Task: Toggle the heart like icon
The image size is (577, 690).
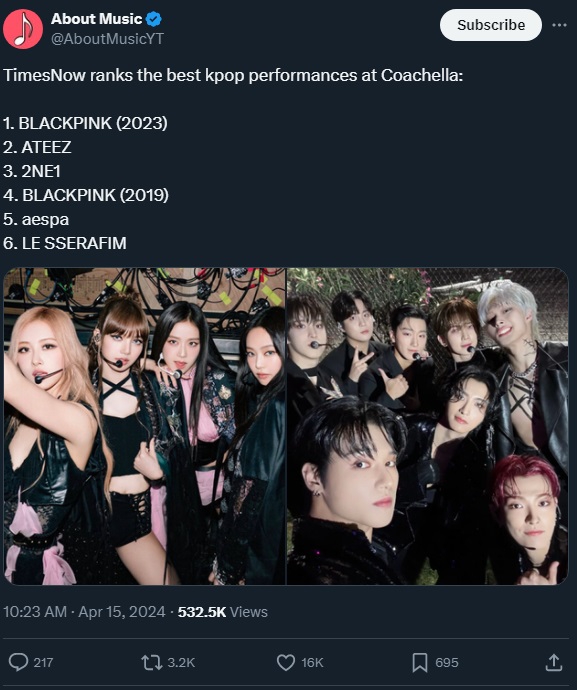Action: click(286, 662)
